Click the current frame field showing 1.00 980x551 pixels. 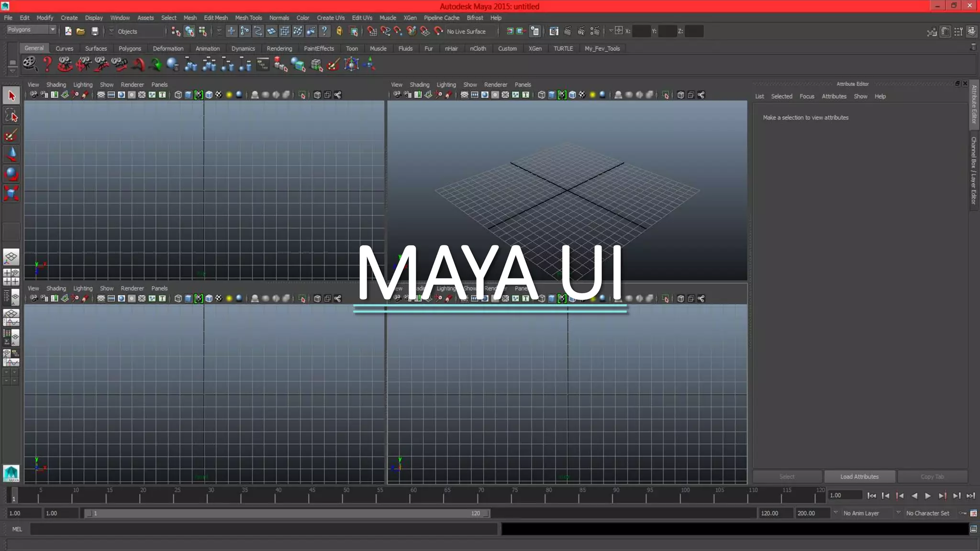(x=845, y=496)
